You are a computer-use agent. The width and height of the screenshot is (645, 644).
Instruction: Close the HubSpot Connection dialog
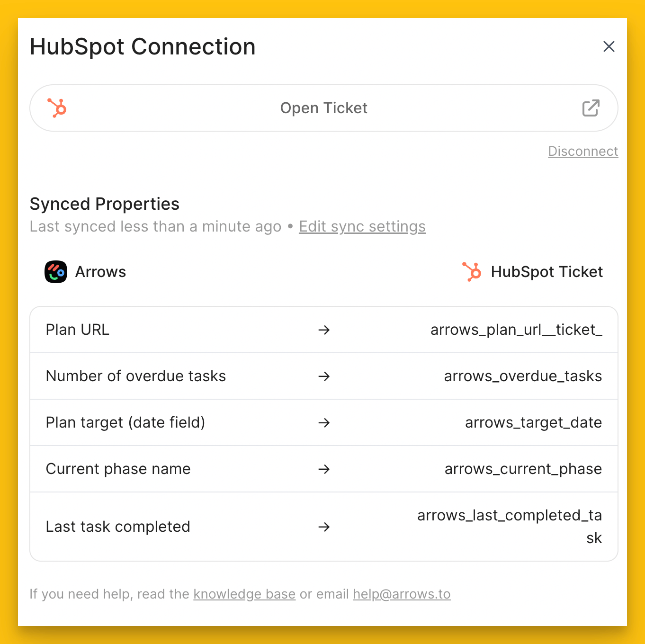click(609, 46)
